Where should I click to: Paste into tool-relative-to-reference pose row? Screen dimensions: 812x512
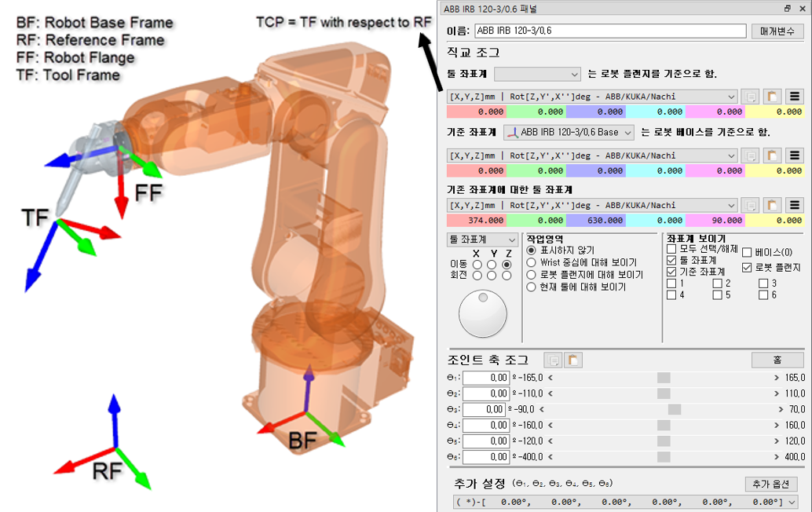[772, 205]
